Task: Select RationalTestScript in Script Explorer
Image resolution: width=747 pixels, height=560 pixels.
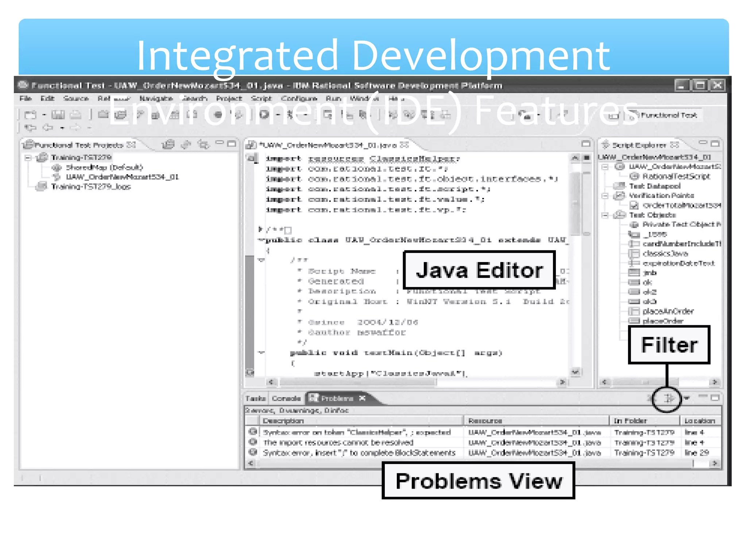Action: click(x=676, y=176)
